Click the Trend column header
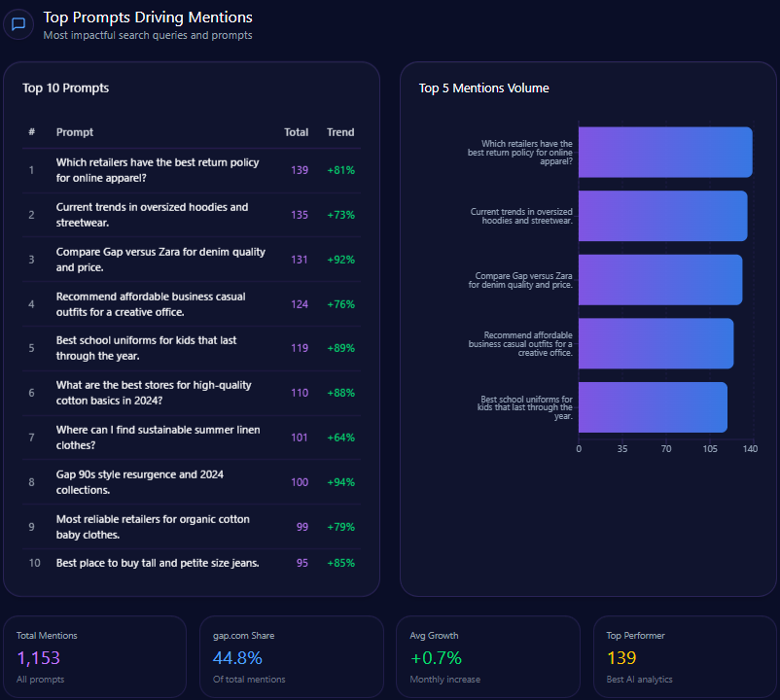The image size is (780, 700). [340, 132]
